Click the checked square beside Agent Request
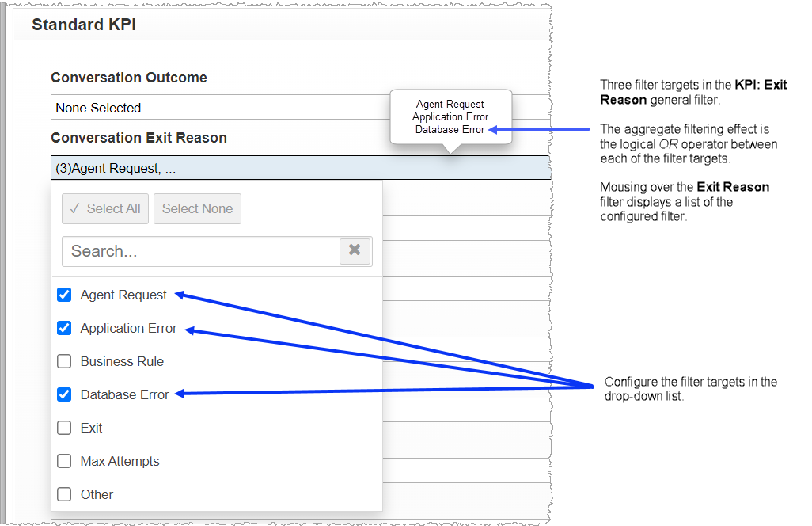 point(64,295)
